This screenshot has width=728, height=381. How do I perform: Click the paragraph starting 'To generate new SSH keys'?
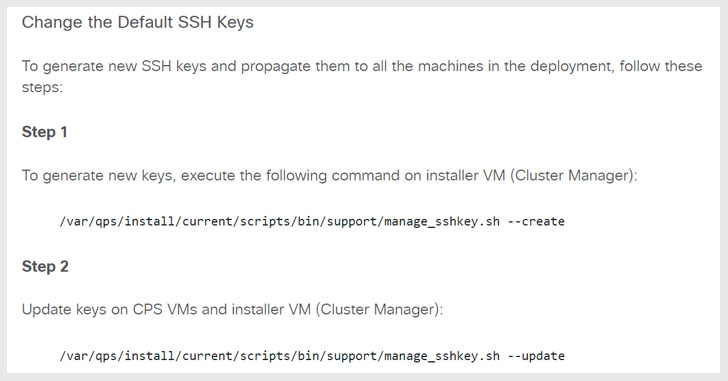tap(362, 76)
